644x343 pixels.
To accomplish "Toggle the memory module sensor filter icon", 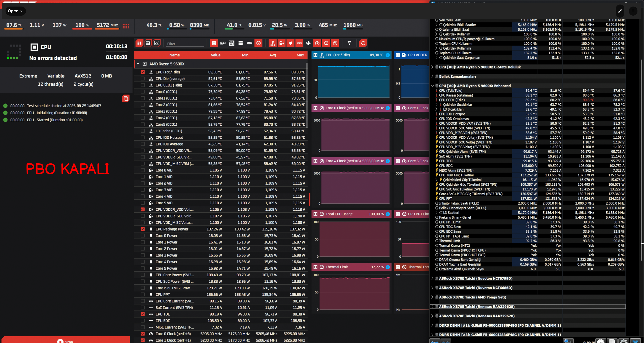I will 249,43.
